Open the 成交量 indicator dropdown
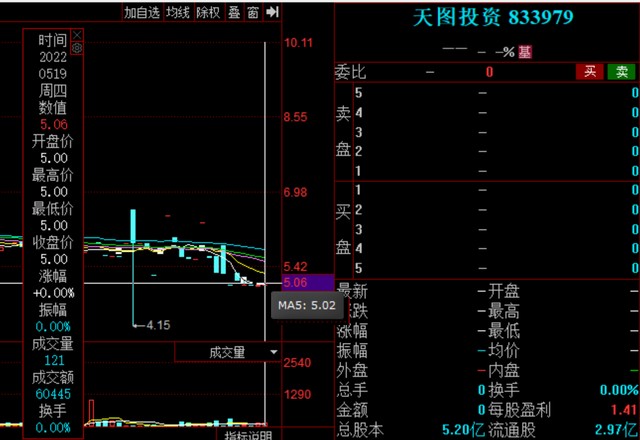Screen dimensions: 640x440 tap(228, 352)
